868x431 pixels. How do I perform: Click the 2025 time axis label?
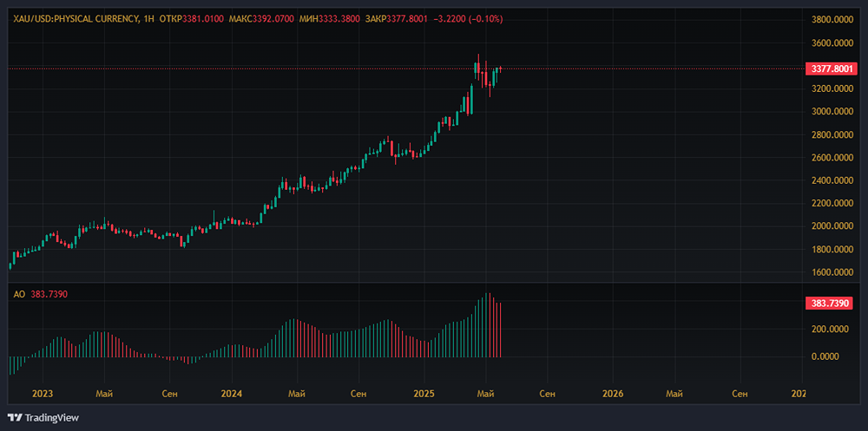[424, 394]
